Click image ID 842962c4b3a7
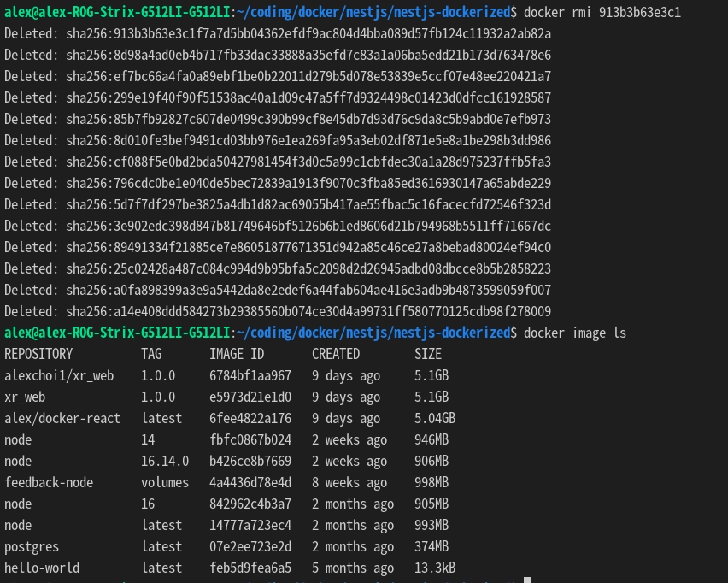 tap(250, 504)
